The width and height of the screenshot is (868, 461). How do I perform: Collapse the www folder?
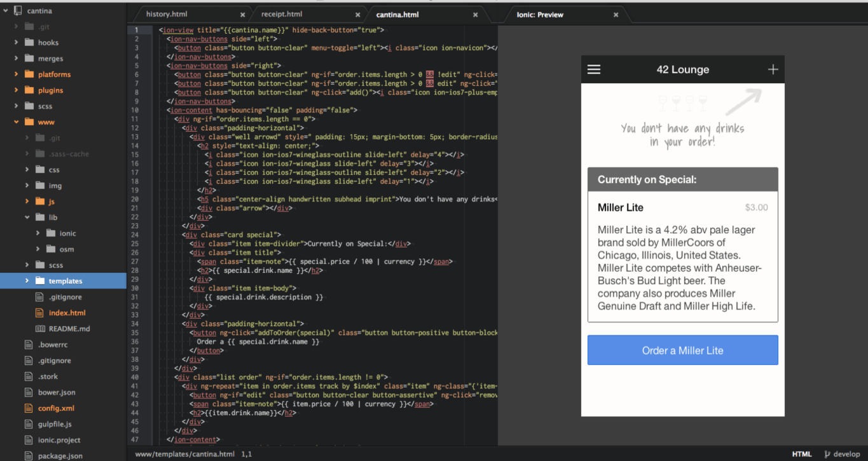click(x=15, y=122)
